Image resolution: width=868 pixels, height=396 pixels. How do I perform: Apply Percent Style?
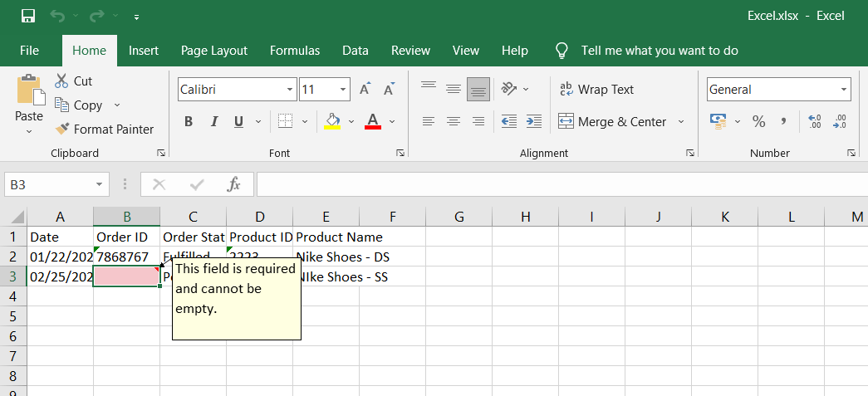coord(758,122)
